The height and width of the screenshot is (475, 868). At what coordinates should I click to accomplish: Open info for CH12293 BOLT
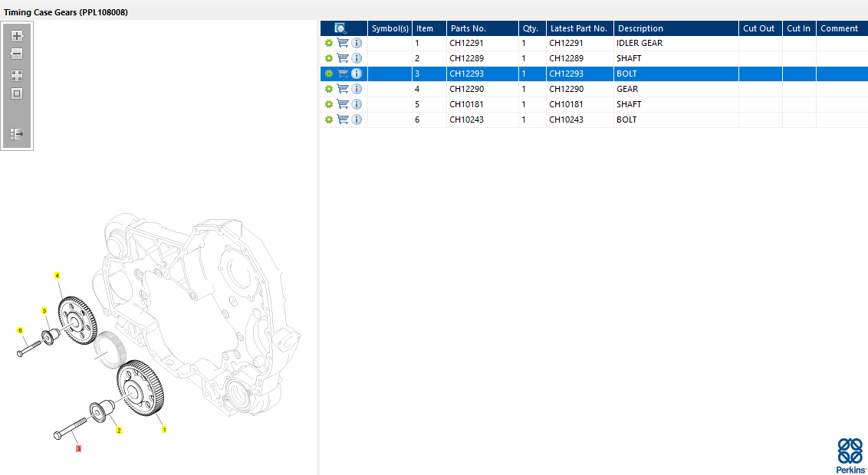pyautogui.click(x=357, y=74)
